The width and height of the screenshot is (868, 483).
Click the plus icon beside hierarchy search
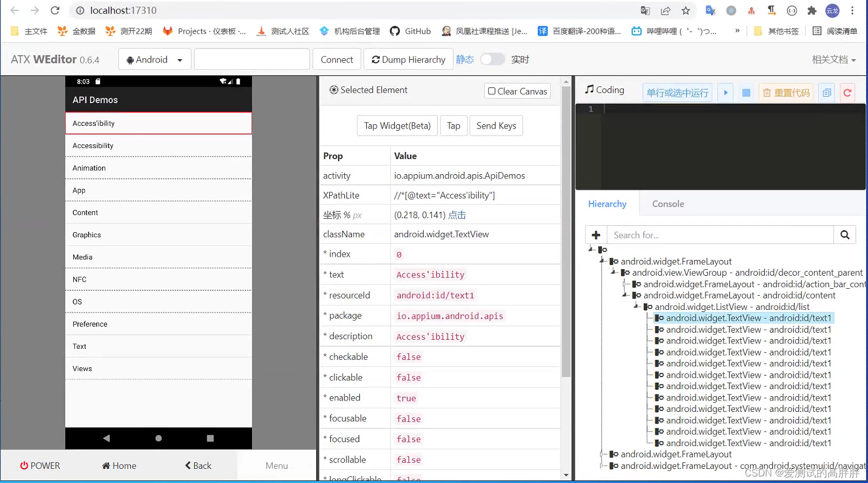(596, 235)
